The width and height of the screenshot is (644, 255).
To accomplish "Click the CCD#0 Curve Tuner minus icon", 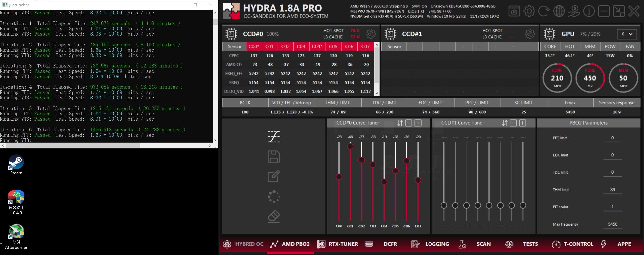I will coord(409,123).
